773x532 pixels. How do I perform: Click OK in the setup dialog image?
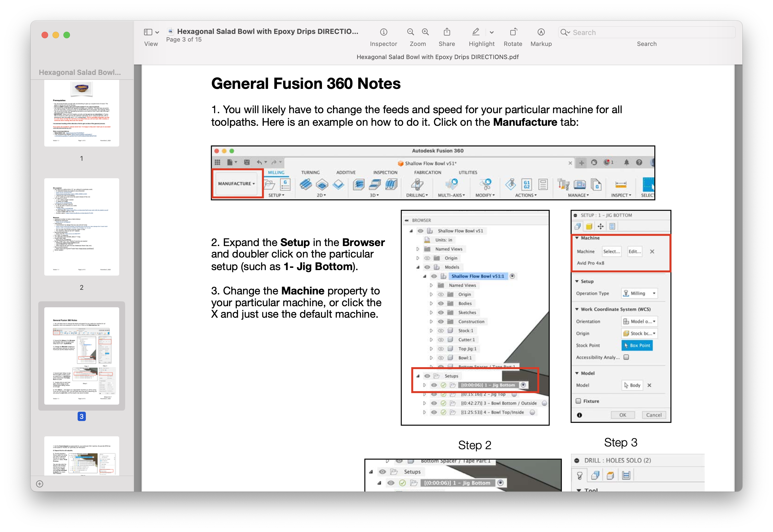[x=623, y=415]
